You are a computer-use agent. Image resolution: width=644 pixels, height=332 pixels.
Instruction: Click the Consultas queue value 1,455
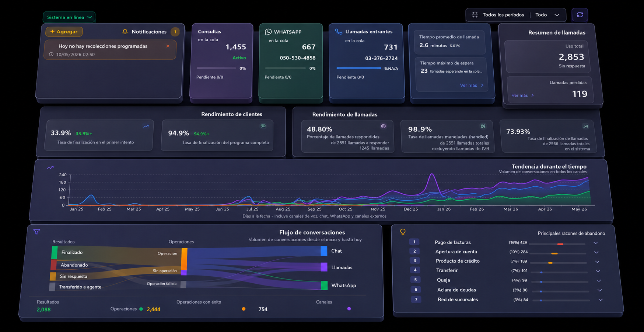pyautogui.click(x=236, y=47)
